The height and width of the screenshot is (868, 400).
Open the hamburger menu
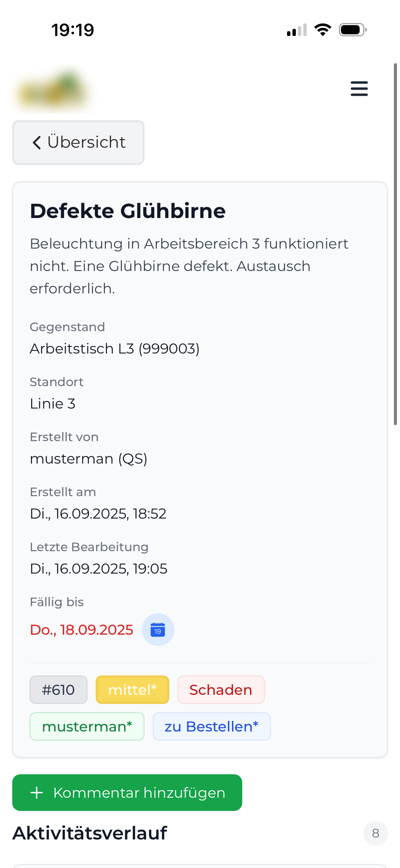coord(359,89)
